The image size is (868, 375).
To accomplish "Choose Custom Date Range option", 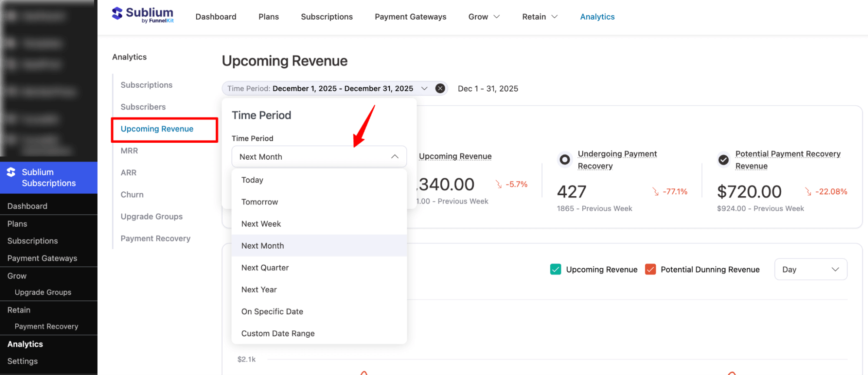I will pyautogui.click(x=319, y=333).
